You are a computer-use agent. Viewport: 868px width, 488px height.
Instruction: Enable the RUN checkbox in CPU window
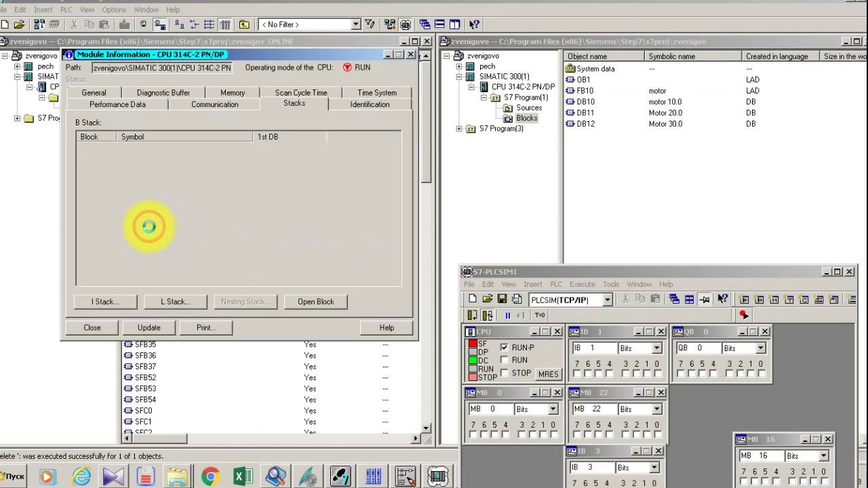coord(504,360)
